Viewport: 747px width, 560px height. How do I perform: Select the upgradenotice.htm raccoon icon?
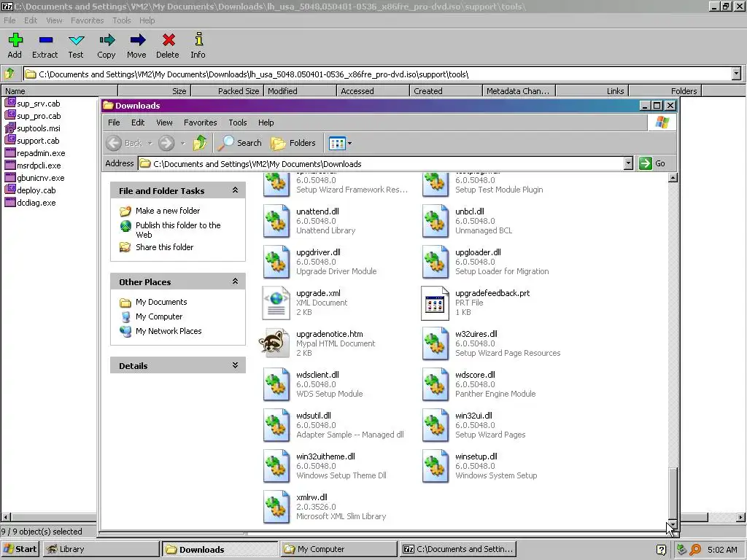(x=274, y=343)
